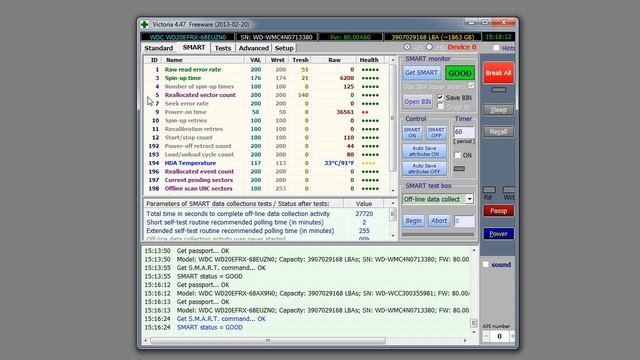Click the VAL column header

tap(256, 60)
